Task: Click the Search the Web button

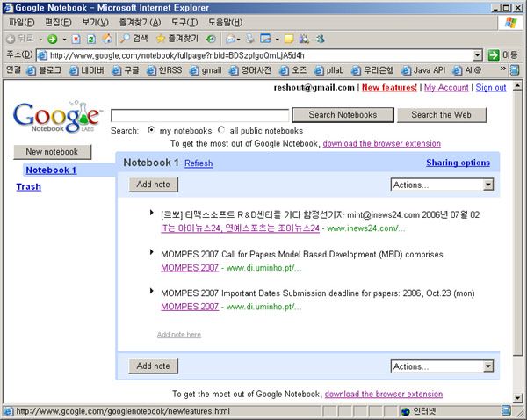Action: 442,115
